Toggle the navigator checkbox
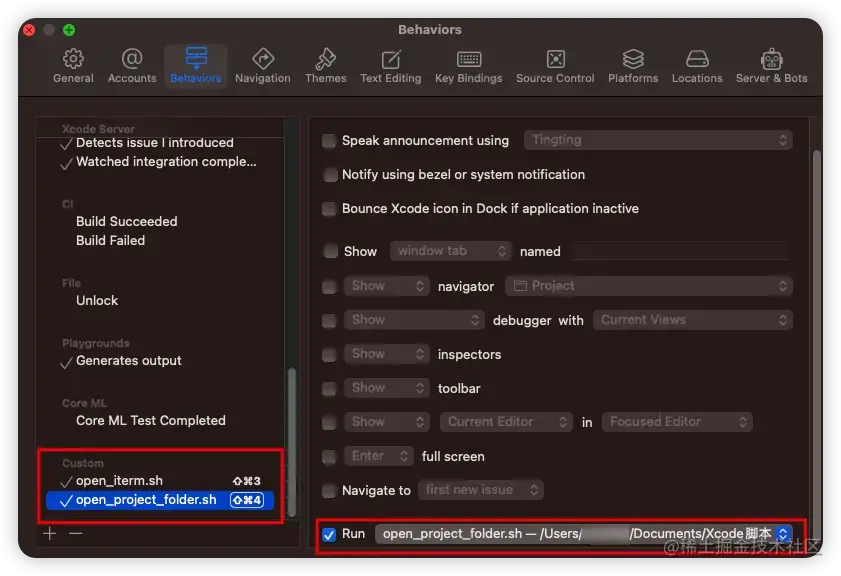Screen dimensions: 841x576 click(x=329, y=286)
